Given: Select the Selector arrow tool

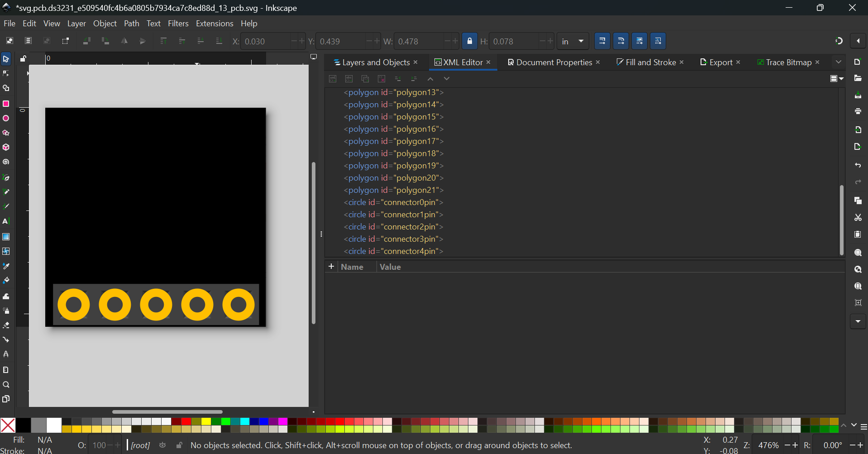Looking at the screenshot, I should point(6,59).
